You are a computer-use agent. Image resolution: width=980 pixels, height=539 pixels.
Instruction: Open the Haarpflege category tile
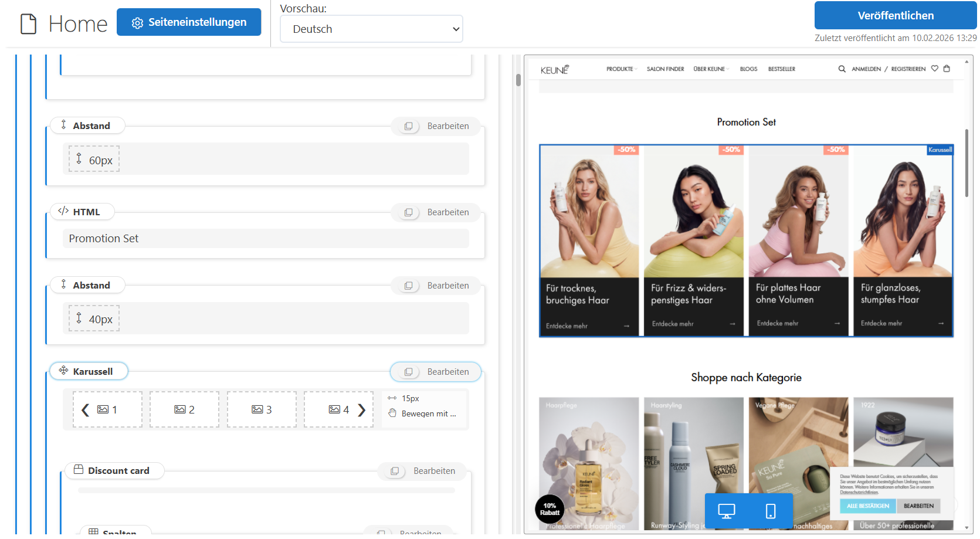[x=589, y=463]
